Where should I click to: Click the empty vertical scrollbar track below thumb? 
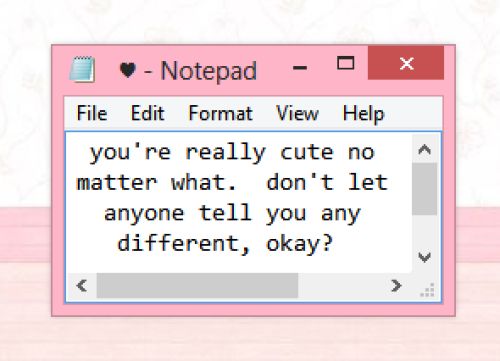(424, 230)
